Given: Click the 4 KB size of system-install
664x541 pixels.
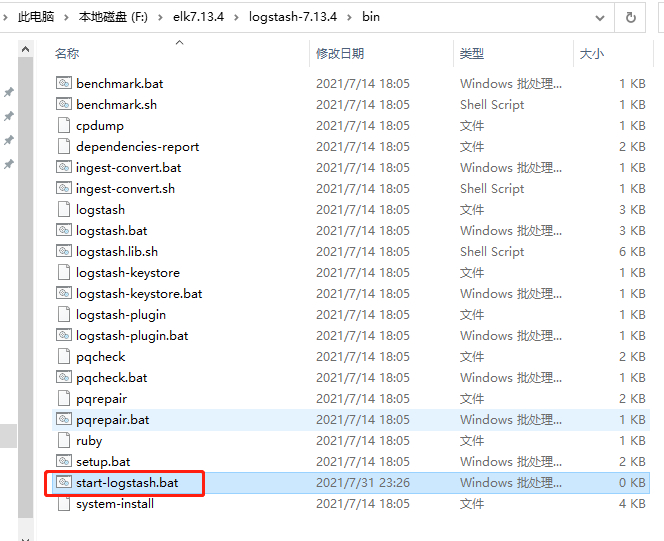Looking at the screenshot, I should [x=632, y=504].
